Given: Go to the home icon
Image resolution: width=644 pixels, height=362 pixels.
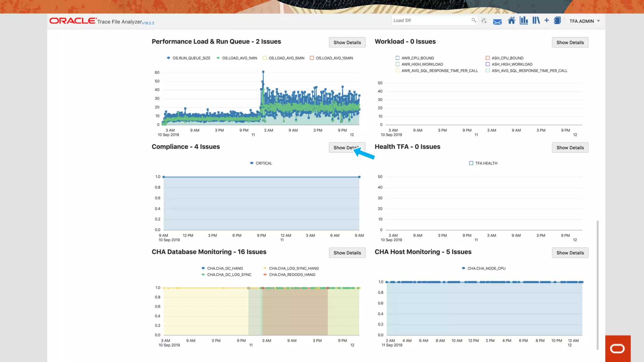Looking at the screenshot, I should (x=511, y=21).
